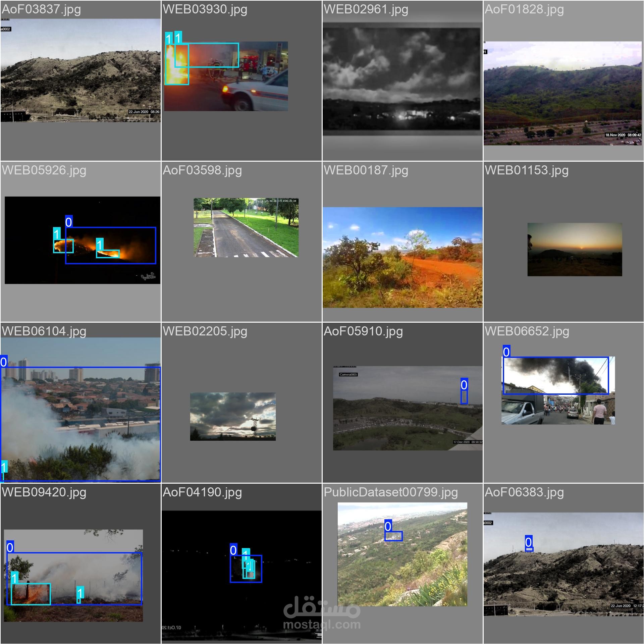The height and width of the screenshot is (644, 644).
Task: Click the PublicDataset00799.jpg filename label
Action: (390, 492)
